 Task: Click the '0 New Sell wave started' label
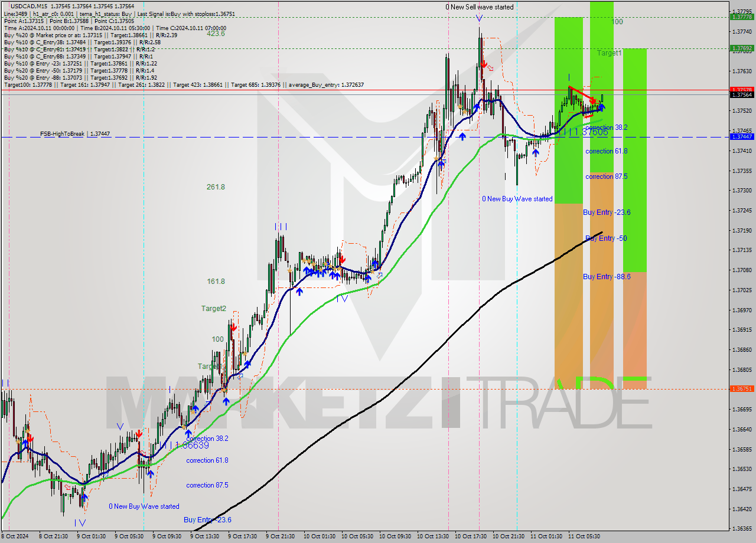tap(480, 7)
